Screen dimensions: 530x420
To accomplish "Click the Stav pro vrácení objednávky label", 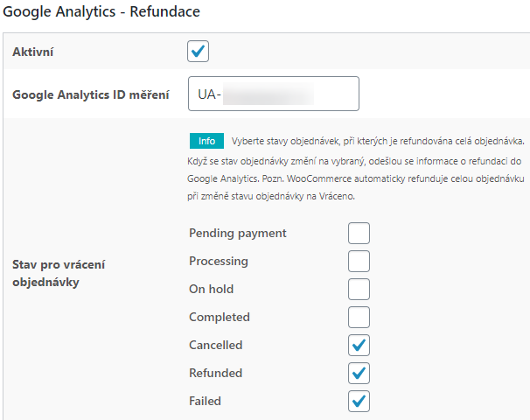I will (x=59, y=273).
